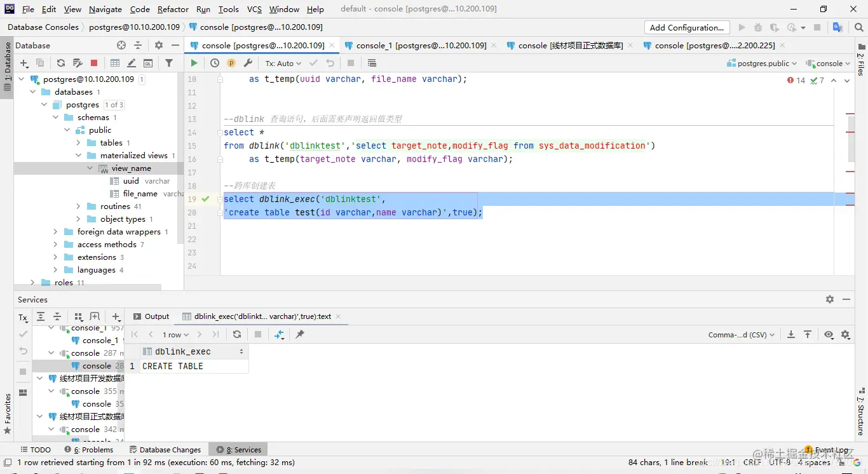
Task: Open the Database panel gear settings
Action: pos(159,45)
